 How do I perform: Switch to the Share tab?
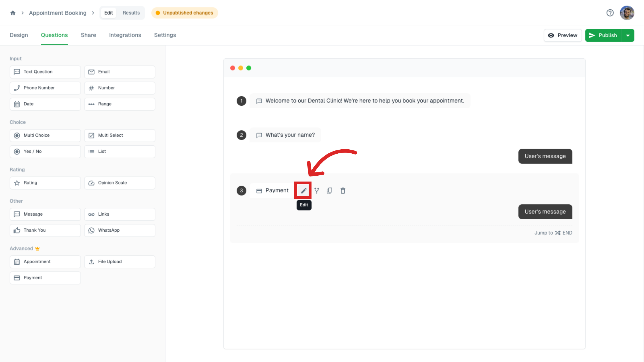click(88, 35)
